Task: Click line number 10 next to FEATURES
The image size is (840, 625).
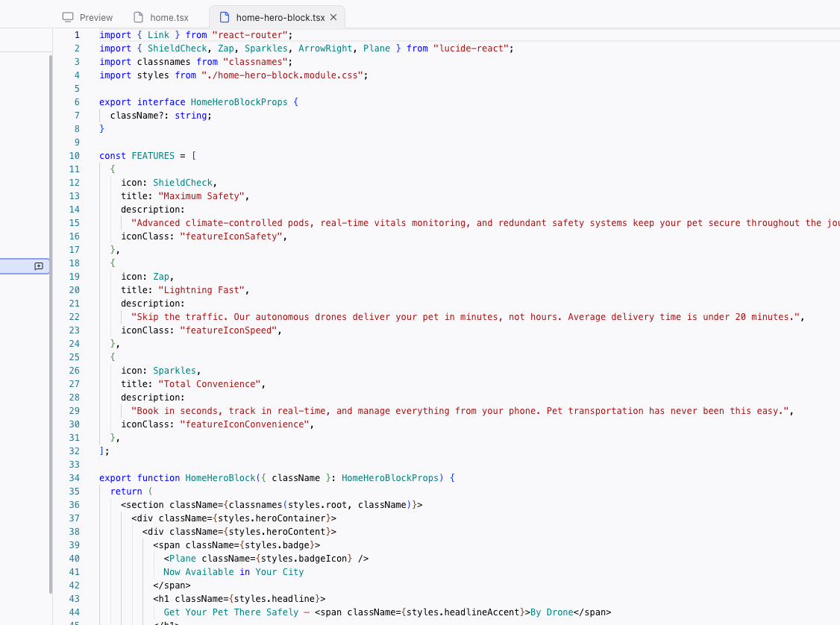Action: [74, 155]
